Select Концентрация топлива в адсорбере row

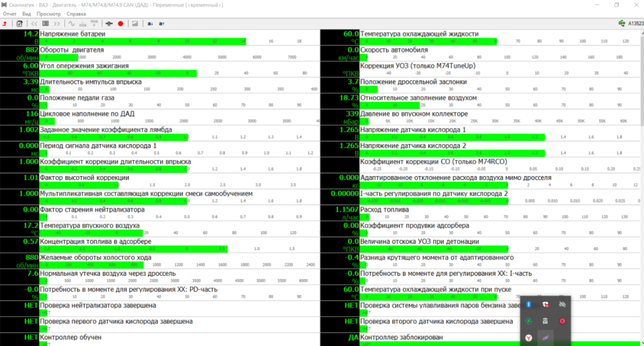160,245
